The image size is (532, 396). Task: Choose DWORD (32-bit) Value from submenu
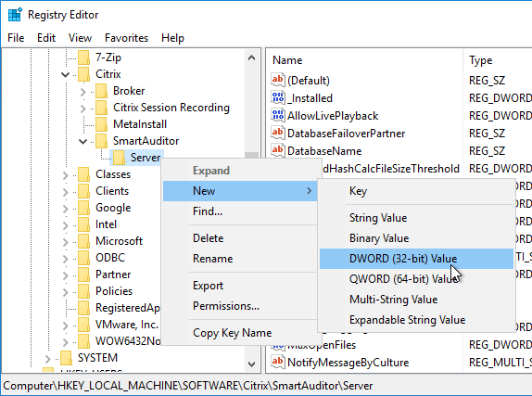(x=416, y=259)
